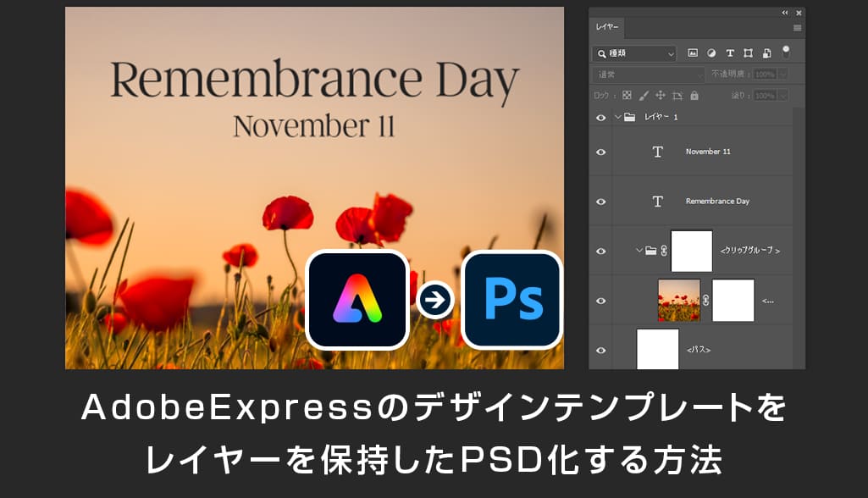The image size is (868, 498).
Task: Collapse the レイヤー 1 group
Action: pos(617,118)
